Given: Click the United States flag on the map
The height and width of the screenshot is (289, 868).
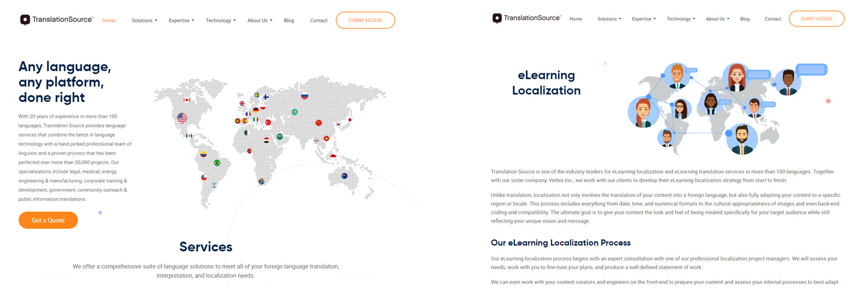Looking at the screenshot, I should (182, 118).
